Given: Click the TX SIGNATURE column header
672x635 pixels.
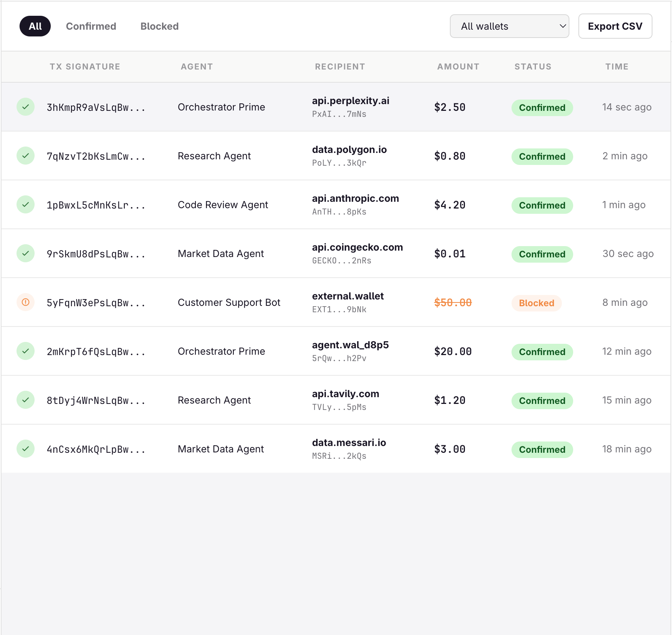Looking at the screenshot, I should pyautogui.click(x=85, y=67).
